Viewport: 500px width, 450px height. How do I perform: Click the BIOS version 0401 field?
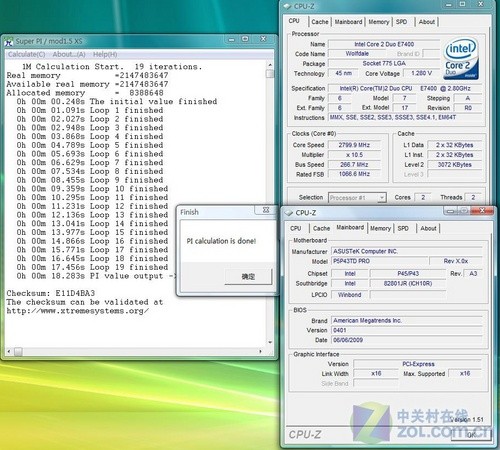tap(407, 330)
